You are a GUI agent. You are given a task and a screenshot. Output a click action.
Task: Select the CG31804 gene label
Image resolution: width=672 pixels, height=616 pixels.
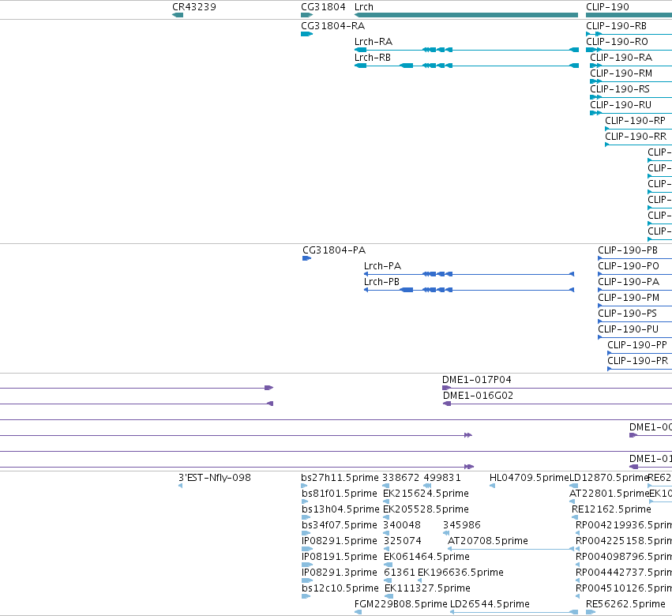323,7
